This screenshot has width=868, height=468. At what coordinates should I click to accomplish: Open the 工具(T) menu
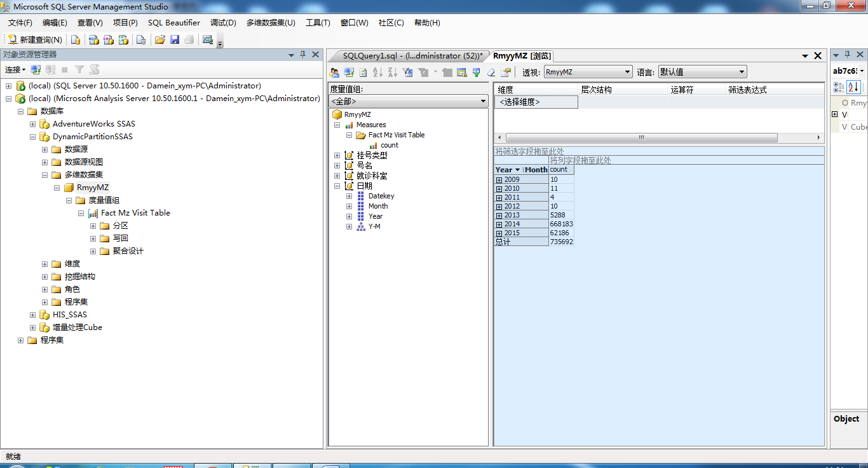pyautogui.click(x=318, y=23)
